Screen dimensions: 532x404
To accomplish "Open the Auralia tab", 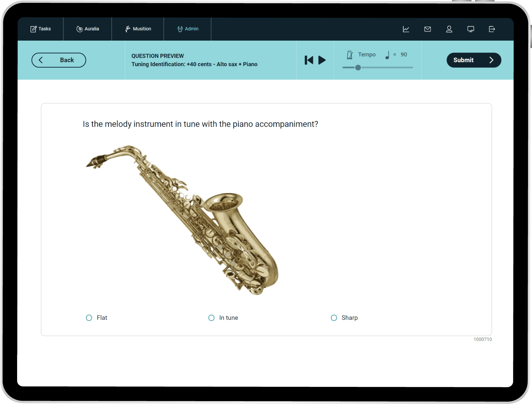I will (88, 29).
